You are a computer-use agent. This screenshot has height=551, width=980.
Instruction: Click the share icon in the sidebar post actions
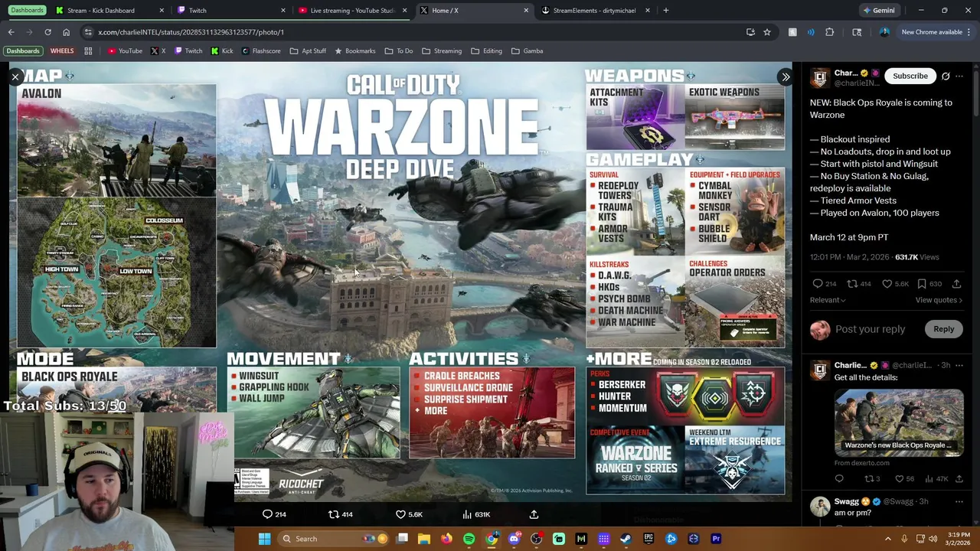point(956,284)
